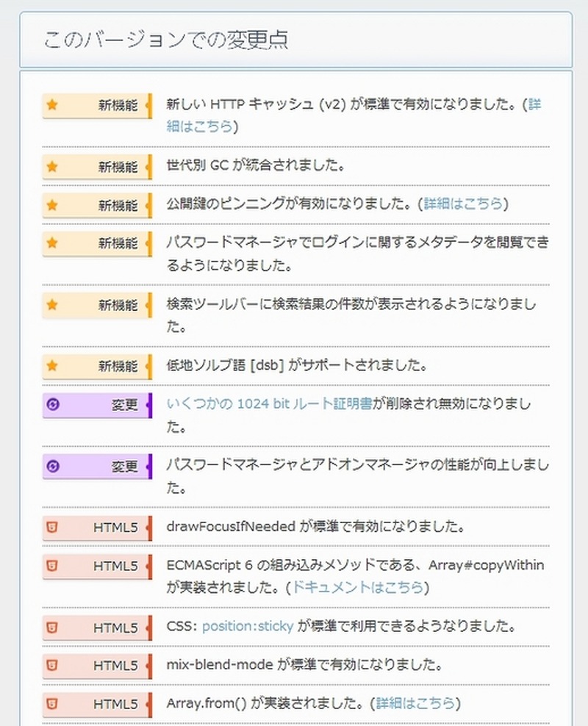The image size is (588, 726).
Task: Click HTML5 icon beside Array.from() entry
Action: coord(52,704)
